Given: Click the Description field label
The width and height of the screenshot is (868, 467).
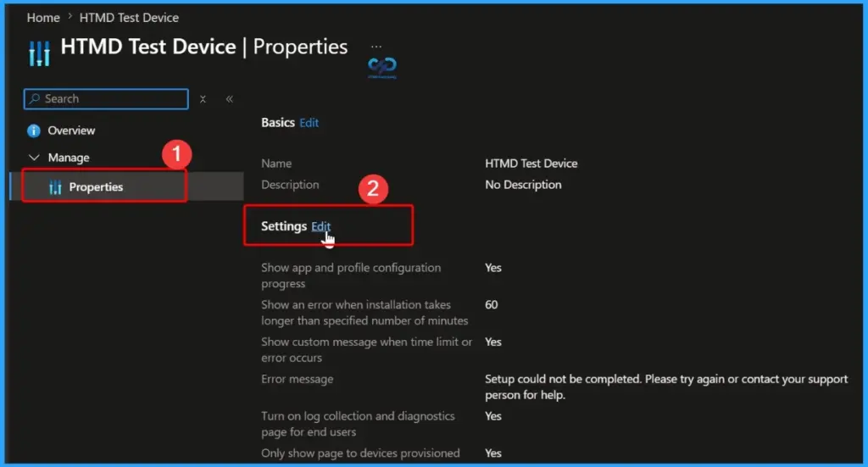Looking at the screenshot, I should pos(290,185).
